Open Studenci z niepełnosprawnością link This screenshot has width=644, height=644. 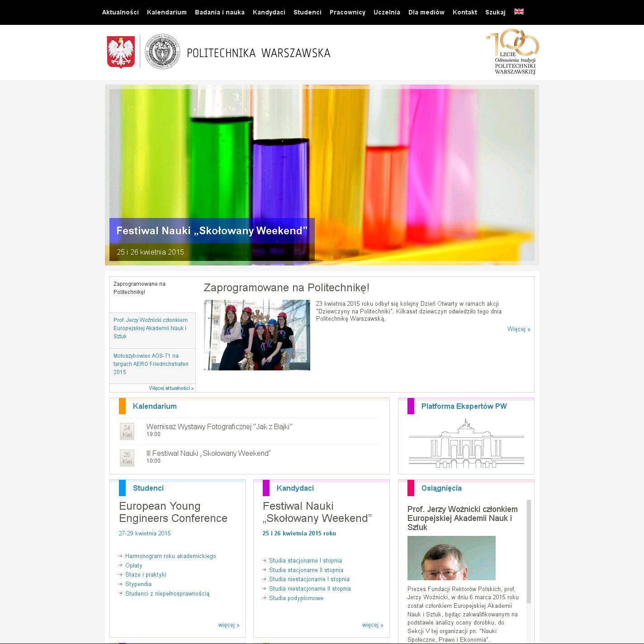tap(167, 594)
